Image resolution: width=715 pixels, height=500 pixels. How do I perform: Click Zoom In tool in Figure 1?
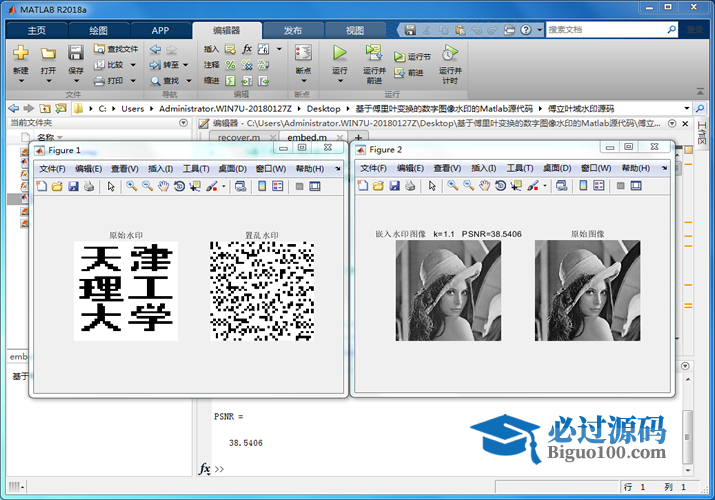132,186
